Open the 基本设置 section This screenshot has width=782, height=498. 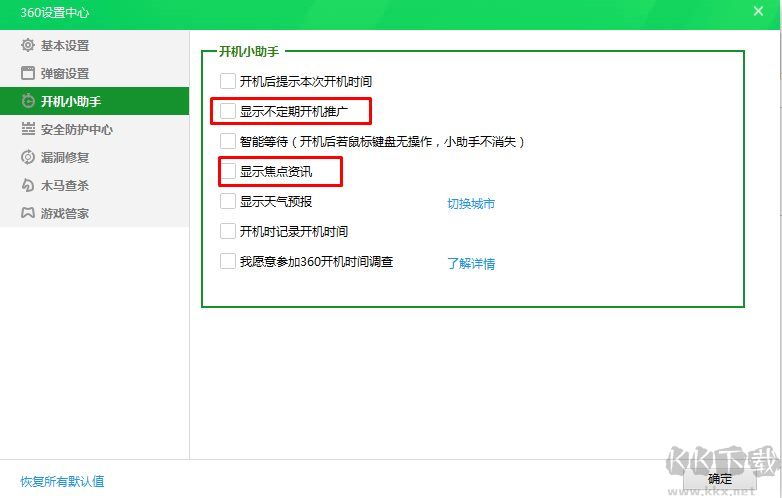pos(95,45)
